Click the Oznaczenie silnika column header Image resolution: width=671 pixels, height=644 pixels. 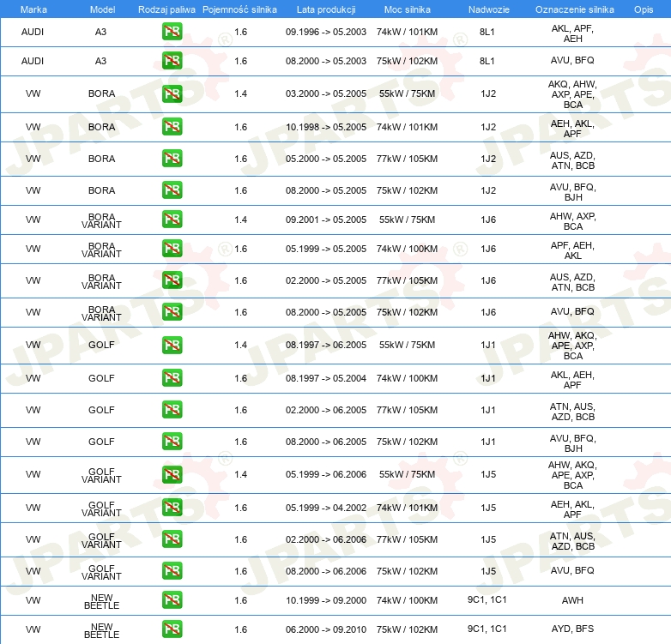coord(575,9)
